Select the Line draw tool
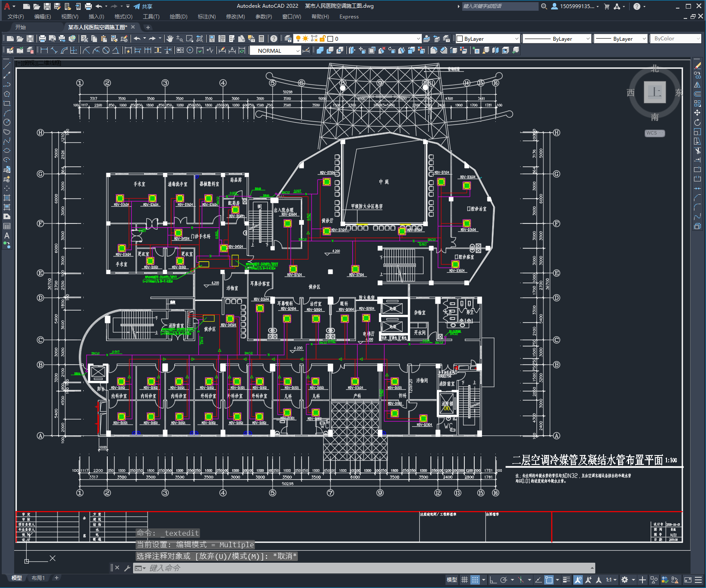Image resolution: width=706 pixels, height=588 pixels. click(x=7, y=66)
